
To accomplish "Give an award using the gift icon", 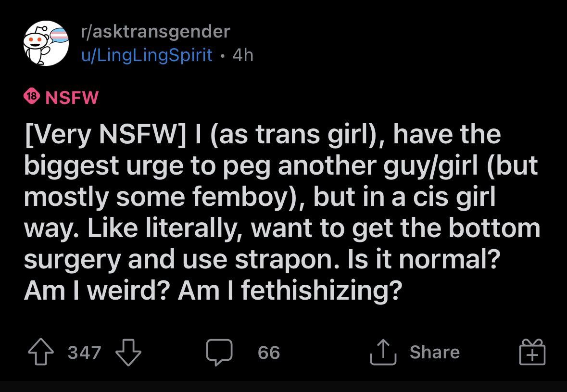I will tap(532, 352).
